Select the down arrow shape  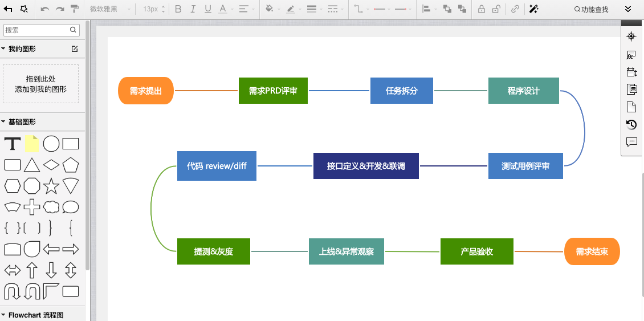[x=51, y=270]
